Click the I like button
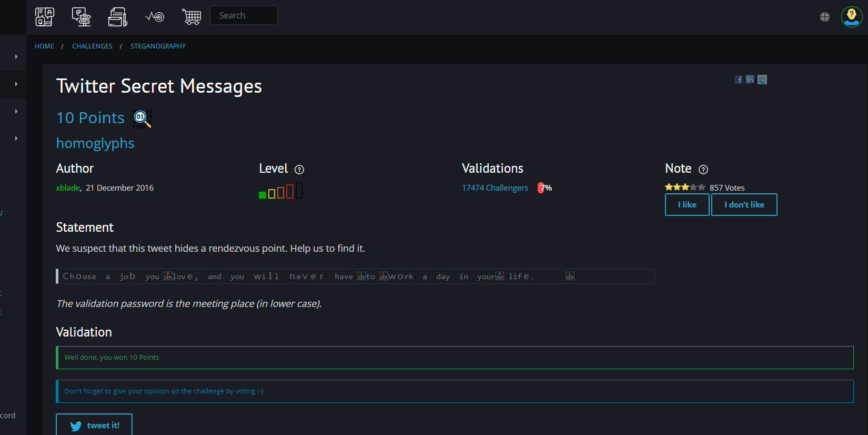Screen dimensions: 868x435 pos(687,205)
